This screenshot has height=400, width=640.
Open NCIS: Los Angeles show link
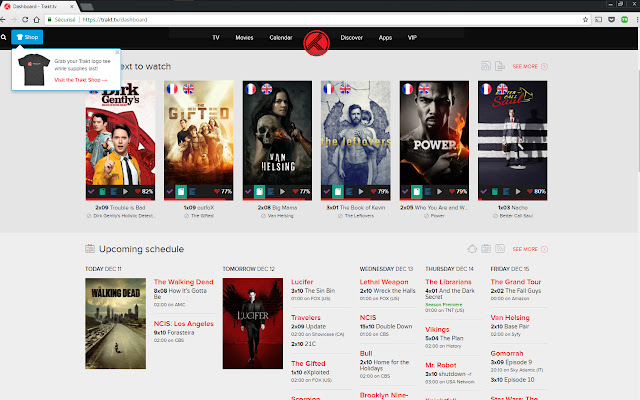pos(184,324)
